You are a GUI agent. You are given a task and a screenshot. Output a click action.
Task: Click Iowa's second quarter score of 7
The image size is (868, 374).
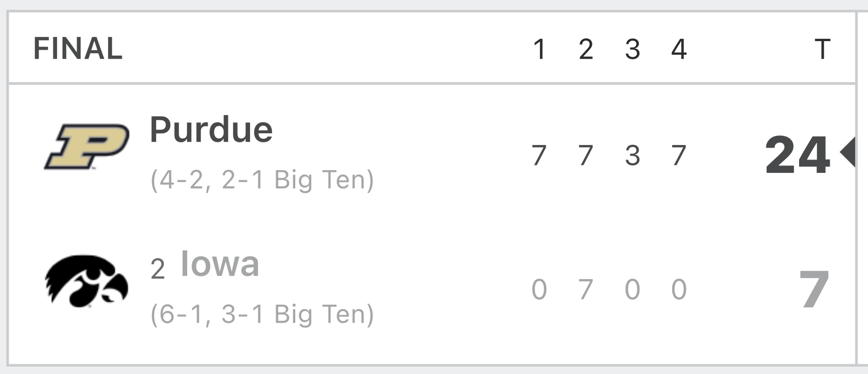[585, 289]
